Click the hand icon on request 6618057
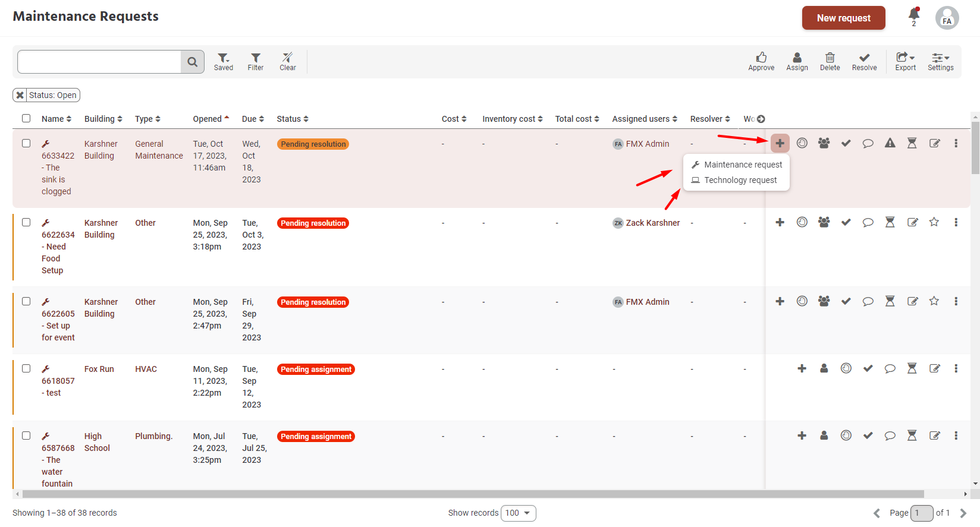 point(846,368)
